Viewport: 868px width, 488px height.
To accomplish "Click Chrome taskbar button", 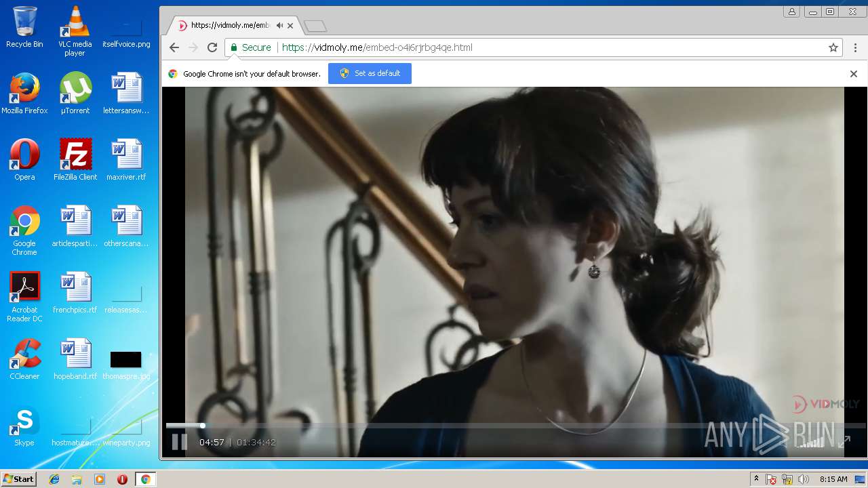I will point(145,479).
